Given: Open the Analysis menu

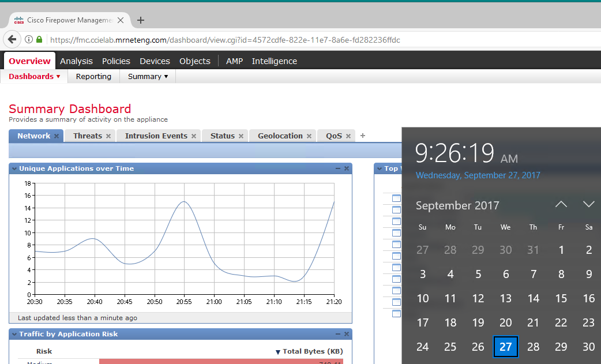Looking at the screenshot, I should pos(76,61).
